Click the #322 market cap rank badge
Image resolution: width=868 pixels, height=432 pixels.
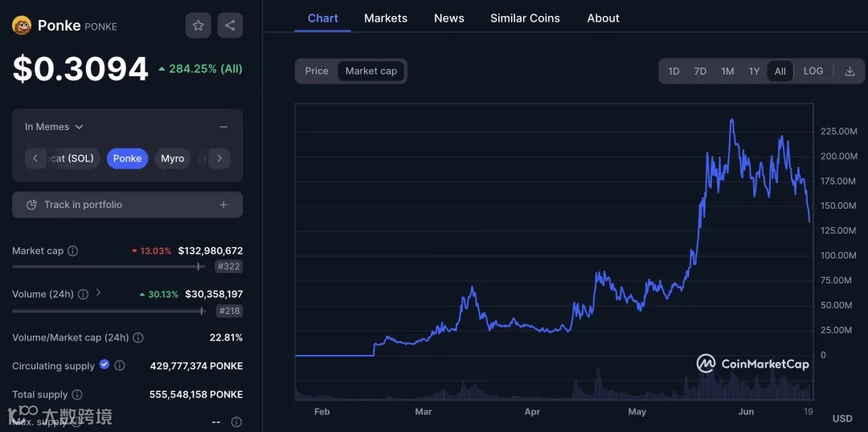(227, 267)
